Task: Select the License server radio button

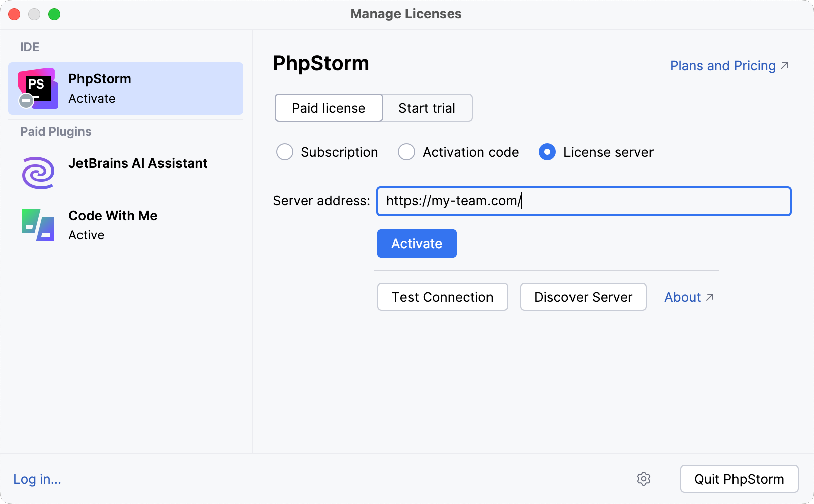Action: (x=547, y=152)
